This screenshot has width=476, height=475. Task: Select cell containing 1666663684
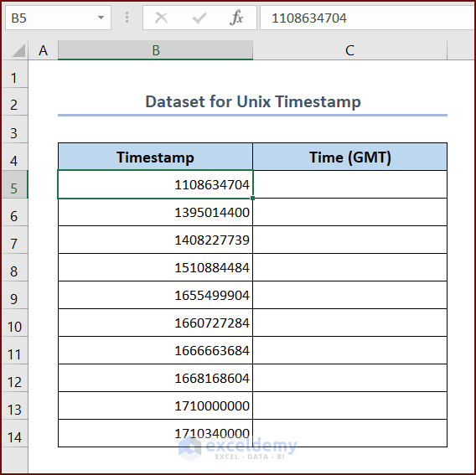(155, 350)
